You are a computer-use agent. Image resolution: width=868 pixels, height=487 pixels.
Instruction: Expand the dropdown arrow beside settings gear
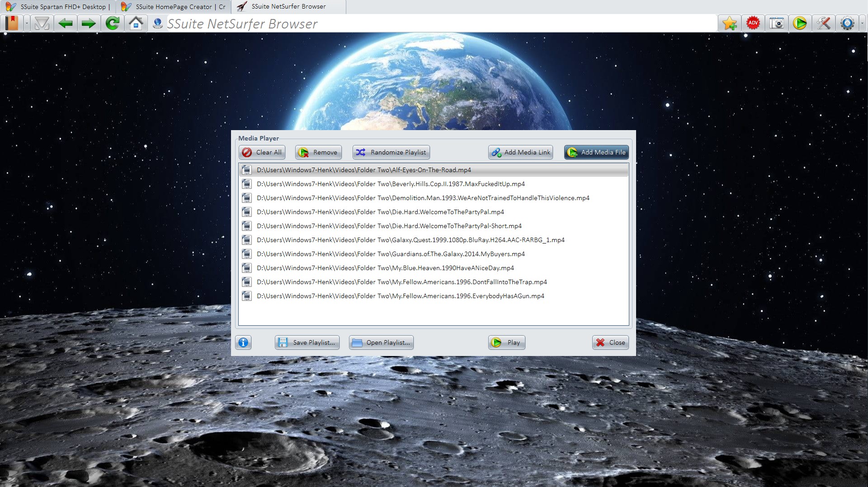862,23
